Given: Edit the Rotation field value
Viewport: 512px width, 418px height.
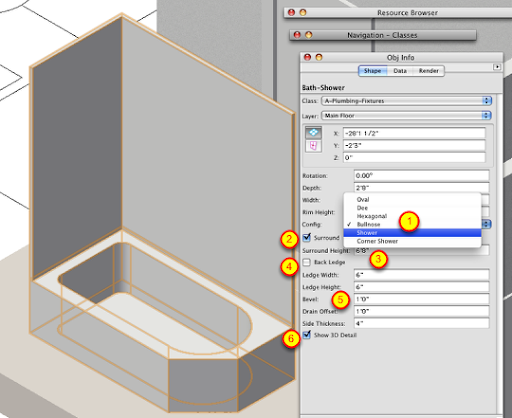Looking at the screenshot, I should tap(421, 175).
